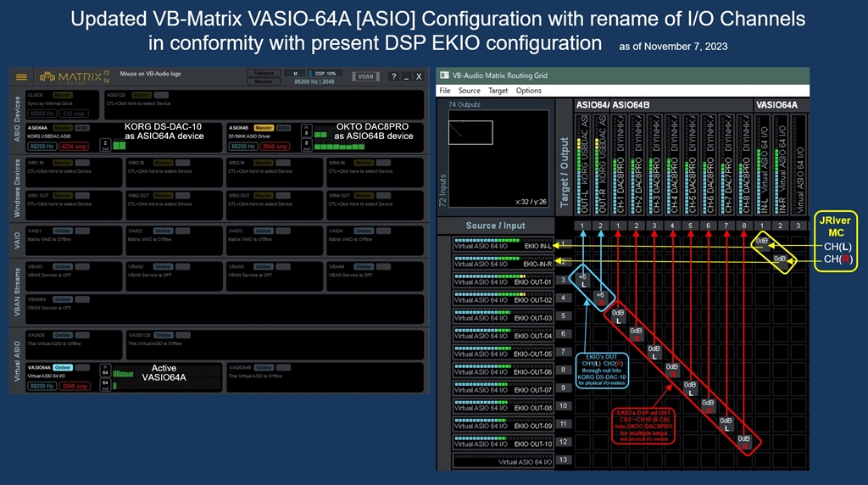Open the Source menu in Routing Grid
The width and height of the screenshot is (868, 485).
[x=469, y=91]
